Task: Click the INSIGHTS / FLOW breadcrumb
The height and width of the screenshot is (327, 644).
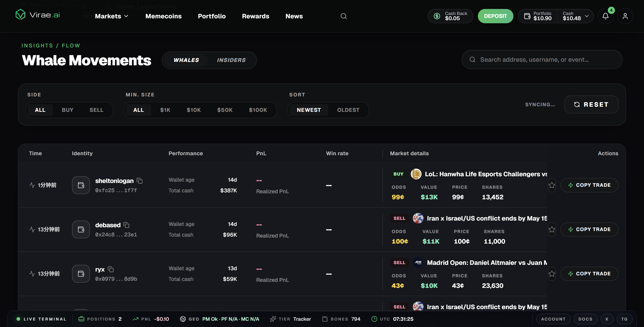Action: tap(51, 45)
